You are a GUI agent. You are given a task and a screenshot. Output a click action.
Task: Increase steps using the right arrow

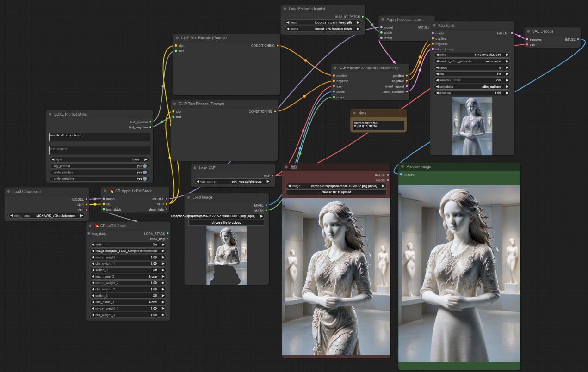pyautogui.click(x=507, y=67)
